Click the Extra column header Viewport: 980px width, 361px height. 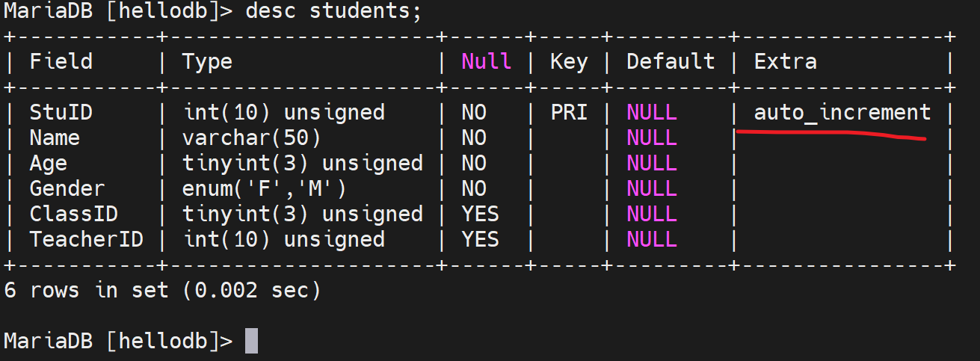coord(785,61)
